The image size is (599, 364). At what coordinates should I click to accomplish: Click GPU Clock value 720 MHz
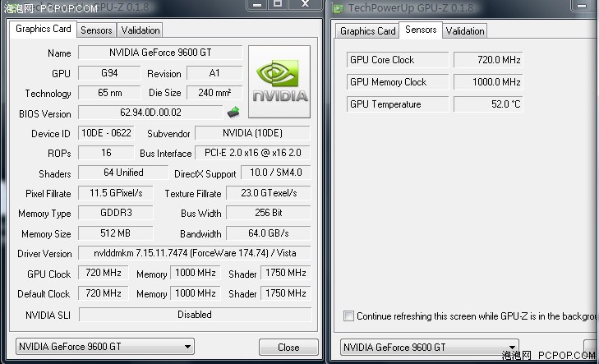104,273
